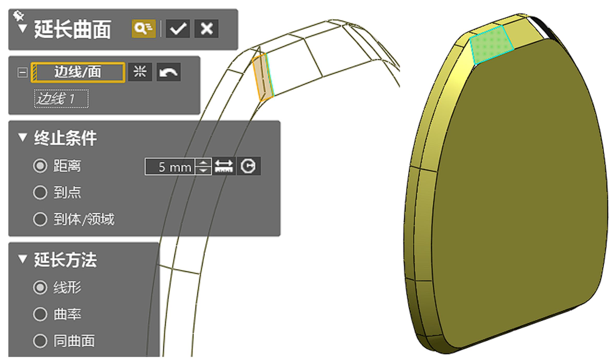616x364 pixels.
Task: Click the green highlighted face on solid model
Action: (491, 45)
